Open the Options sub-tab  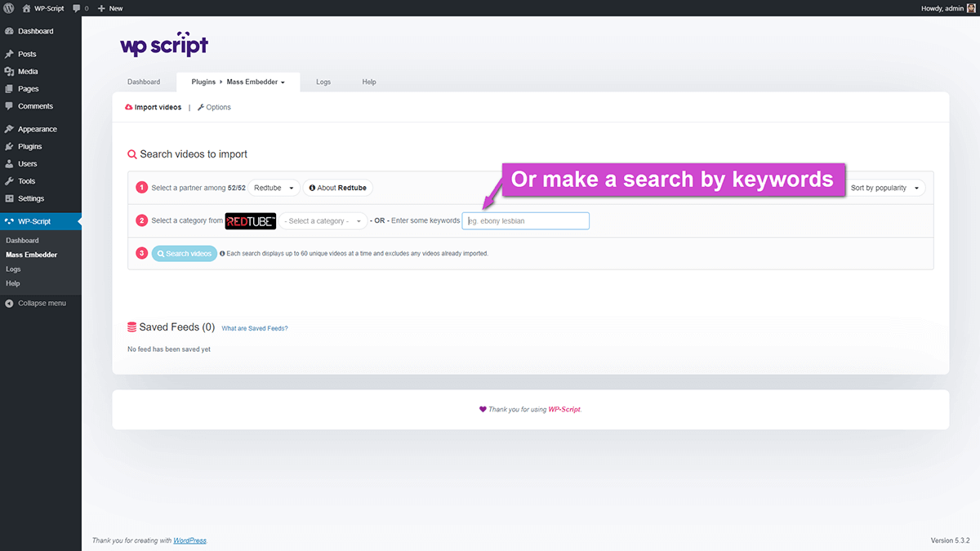(x=214, y=107)
